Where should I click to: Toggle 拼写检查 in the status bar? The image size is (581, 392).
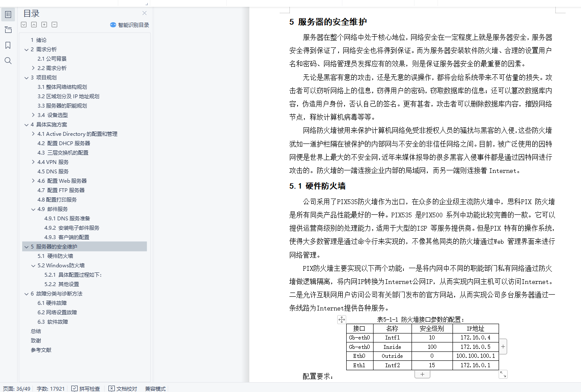pyautogui.click(x=85, y=389)
